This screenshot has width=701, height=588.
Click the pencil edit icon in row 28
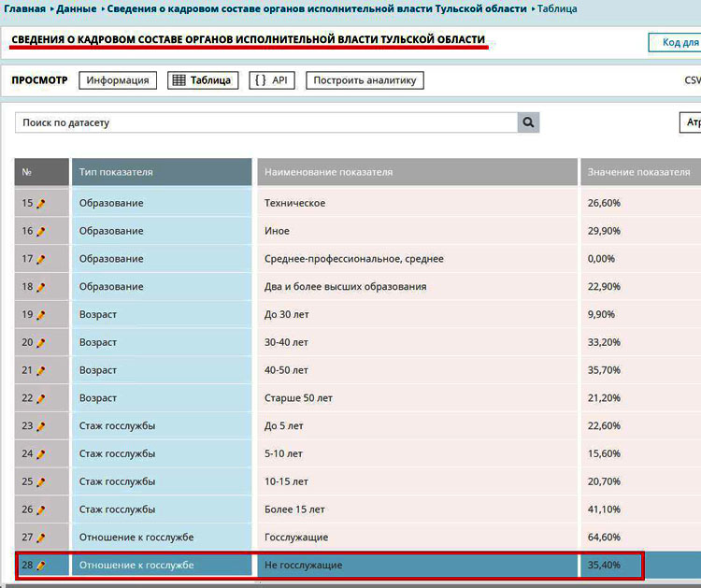tap(41, 566)
